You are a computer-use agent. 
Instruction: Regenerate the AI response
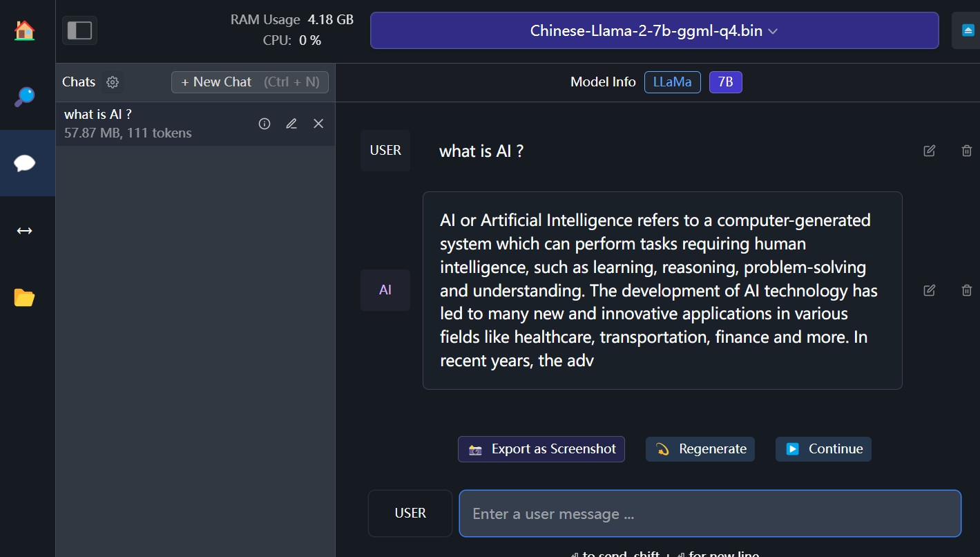(x=700, y=449)
